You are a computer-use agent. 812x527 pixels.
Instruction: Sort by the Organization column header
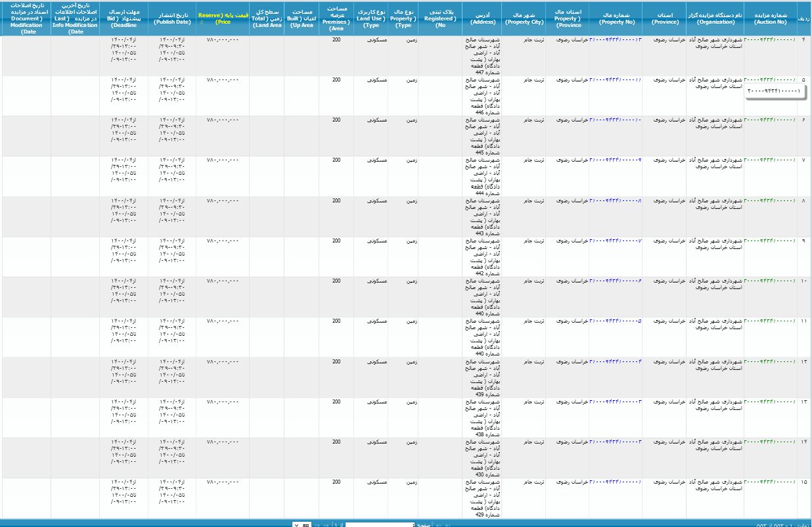[x=715, y=18]
